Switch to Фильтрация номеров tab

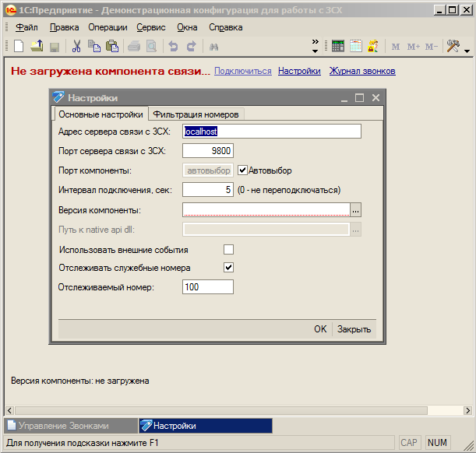tap(196, 114)
